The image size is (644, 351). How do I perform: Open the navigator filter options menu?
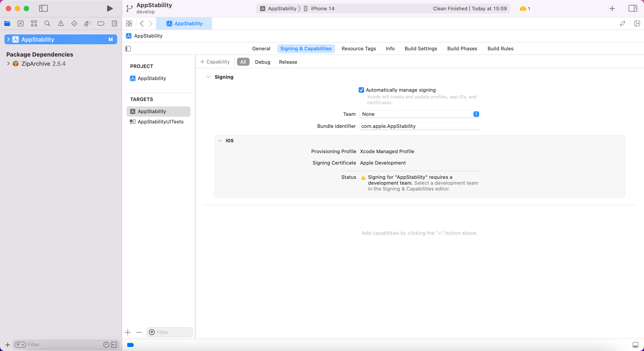coord(20,345)
